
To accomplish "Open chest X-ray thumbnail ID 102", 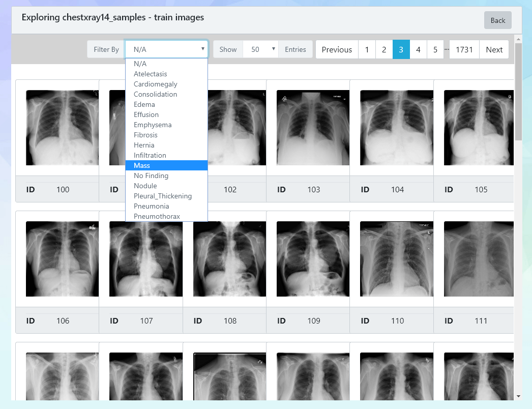I will pyautogui.click(x=237, y=128).
